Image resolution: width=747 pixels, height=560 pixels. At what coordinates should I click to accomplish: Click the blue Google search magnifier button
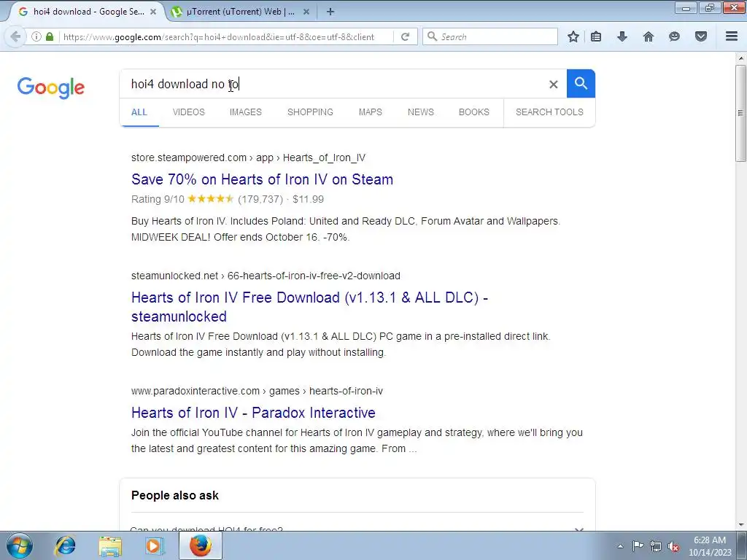click(581, 84)
